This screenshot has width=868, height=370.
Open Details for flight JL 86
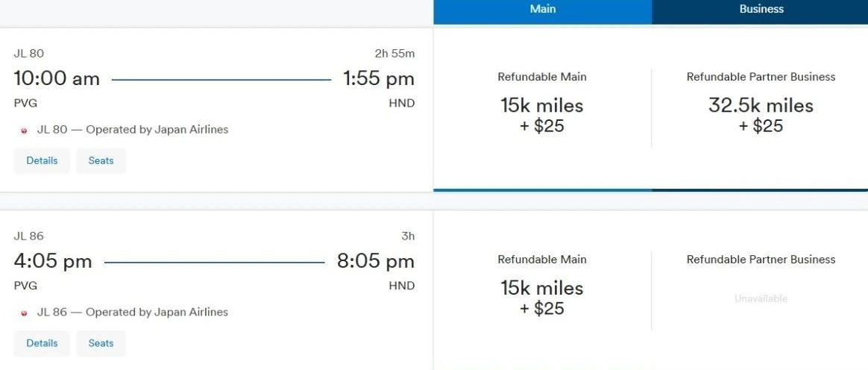[x=42, y=343]
